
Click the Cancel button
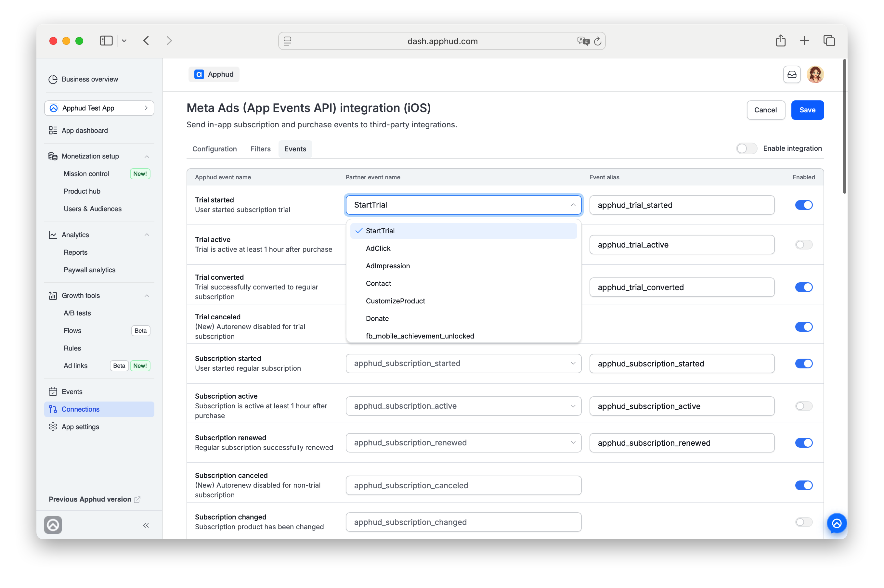pyautogui.click(x=765, y=110)
